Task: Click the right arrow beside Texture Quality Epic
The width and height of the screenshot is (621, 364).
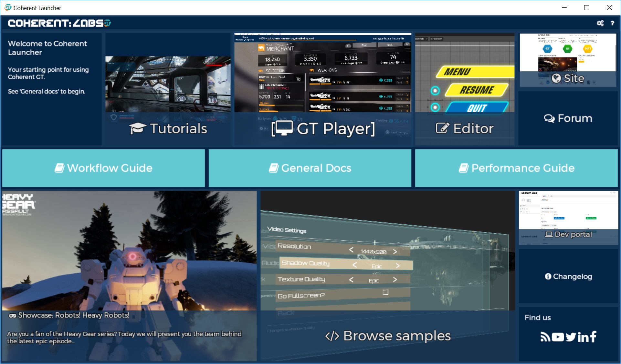Action: 395,280
